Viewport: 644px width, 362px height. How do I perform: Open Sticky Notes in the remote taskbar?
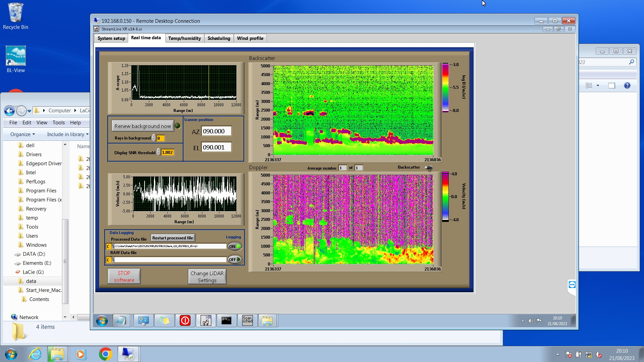pos(164,321)
